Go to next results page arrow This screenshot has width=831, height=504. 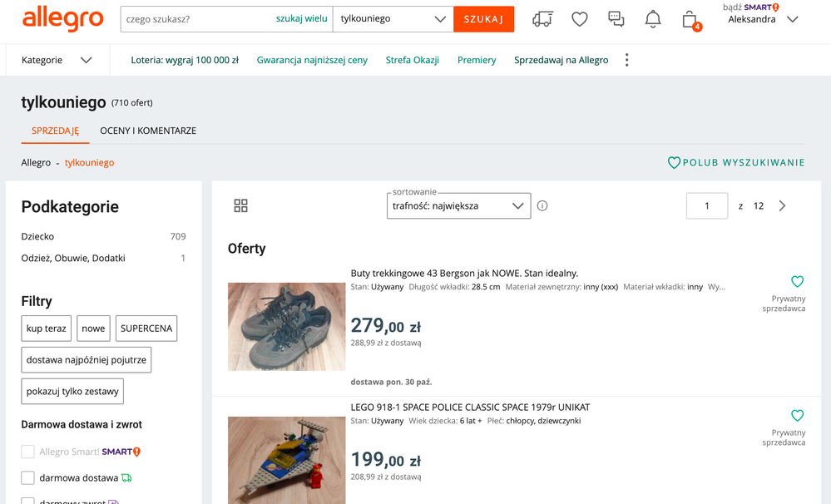782,205
